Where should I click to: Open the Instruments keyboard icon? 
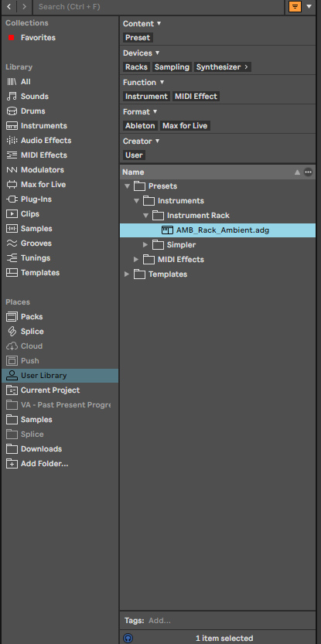[x=12, y=126]
